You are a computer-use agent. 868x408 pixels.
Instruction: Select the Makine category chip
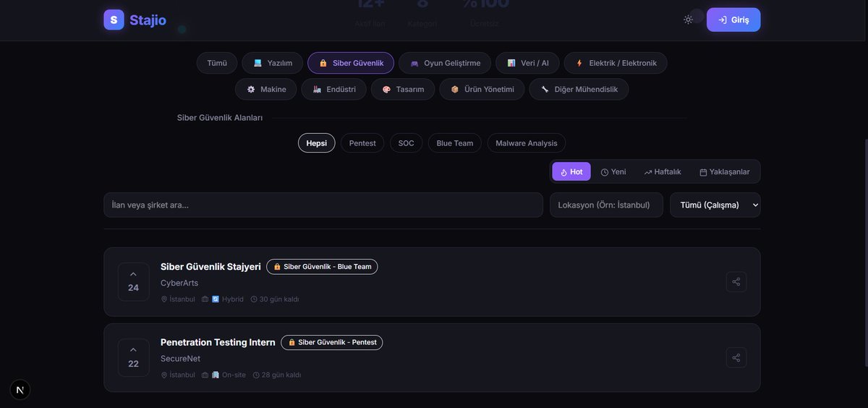(265, 89)
